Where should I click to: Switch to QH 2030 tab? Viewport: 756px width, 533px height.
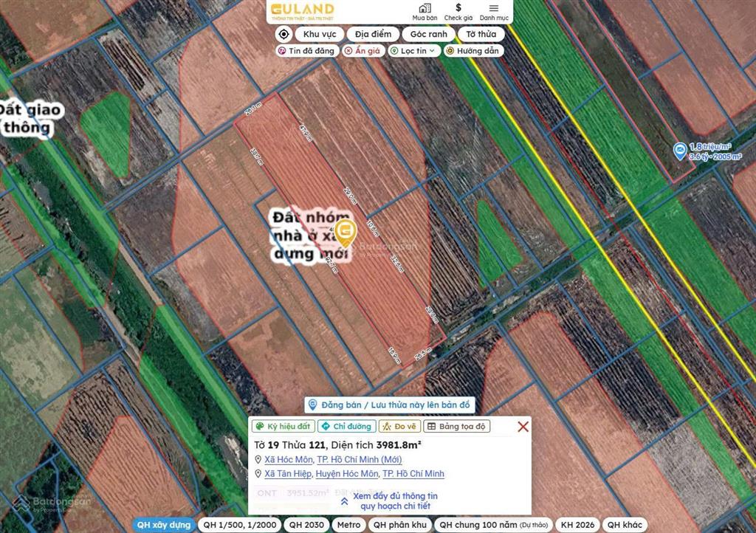click(306, 525)
